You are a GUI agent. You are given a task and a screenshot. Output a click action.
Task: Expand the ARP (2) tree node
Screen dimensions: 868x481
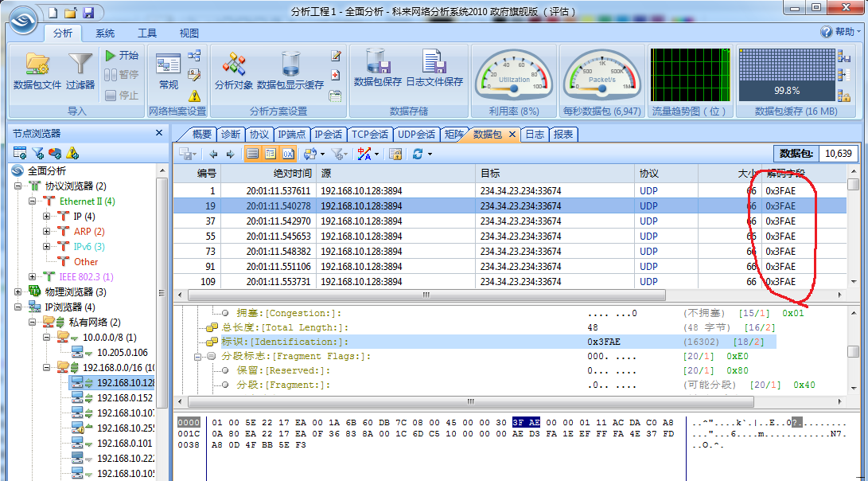46,232
